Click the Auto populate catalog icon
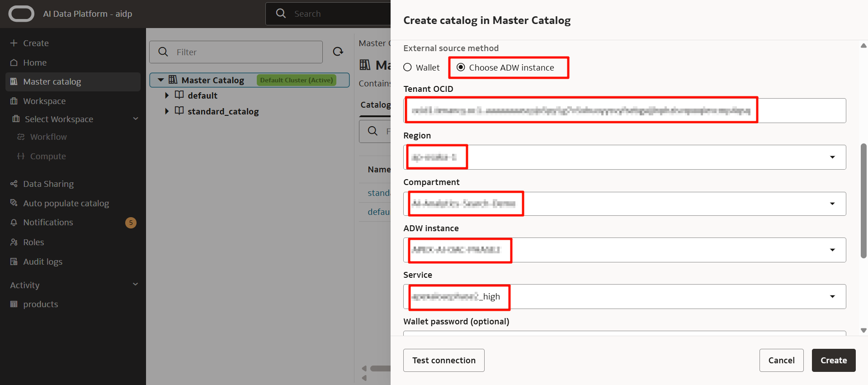The height and width of the screenshot is (385, 868). pos(14,203)
